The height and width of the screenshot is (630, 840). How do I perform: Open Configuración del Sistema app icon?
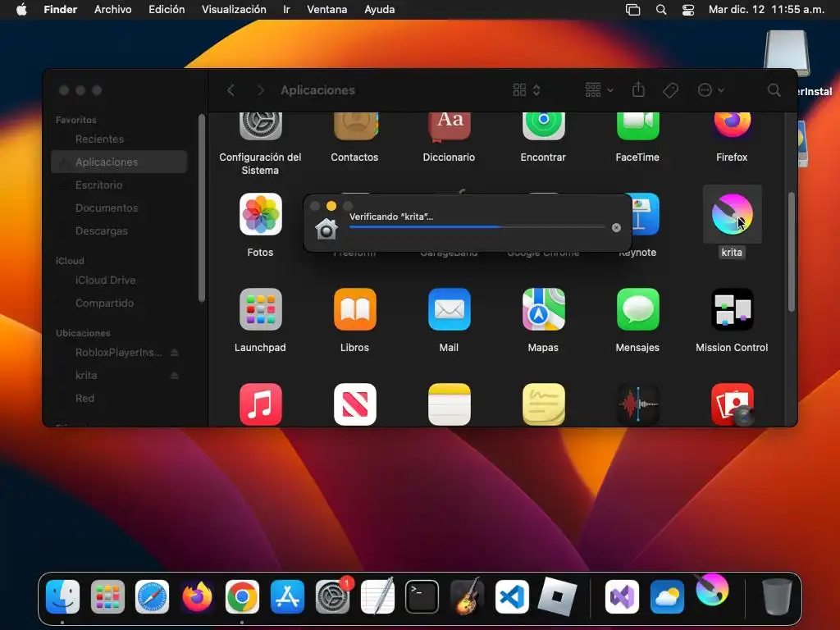[260, 126]
